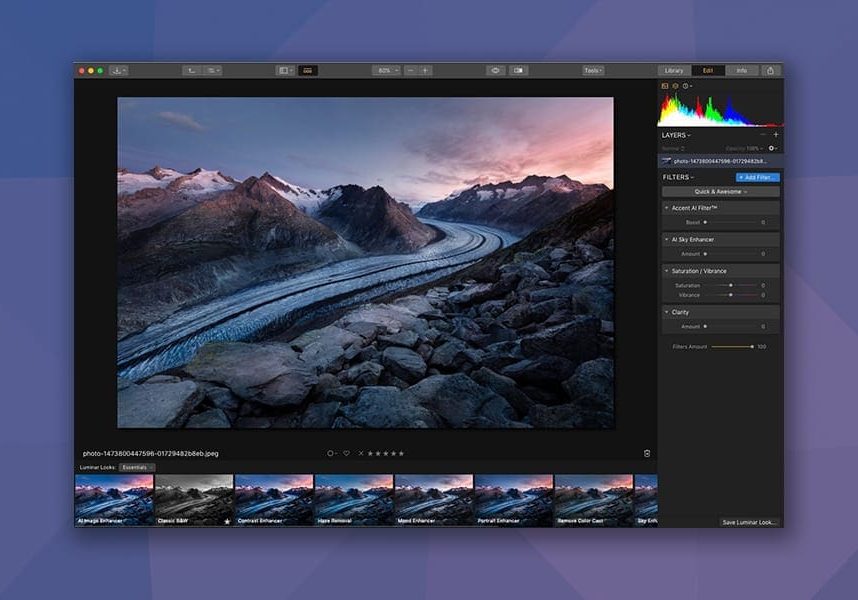Switch to the Edit tab

click(x=708, y=71)
